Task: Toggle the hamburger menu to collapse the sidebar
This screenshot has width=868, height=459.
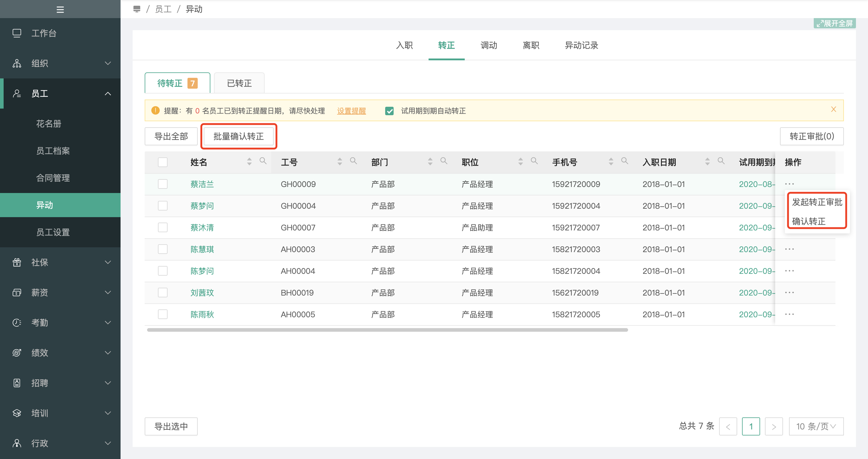Action: (60, 9)
